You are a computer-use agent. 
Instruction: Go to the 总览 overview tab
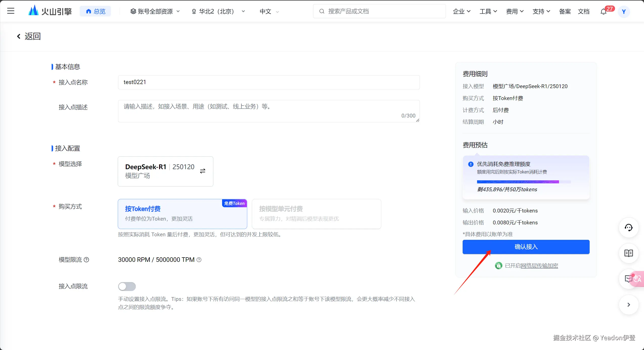95,11
